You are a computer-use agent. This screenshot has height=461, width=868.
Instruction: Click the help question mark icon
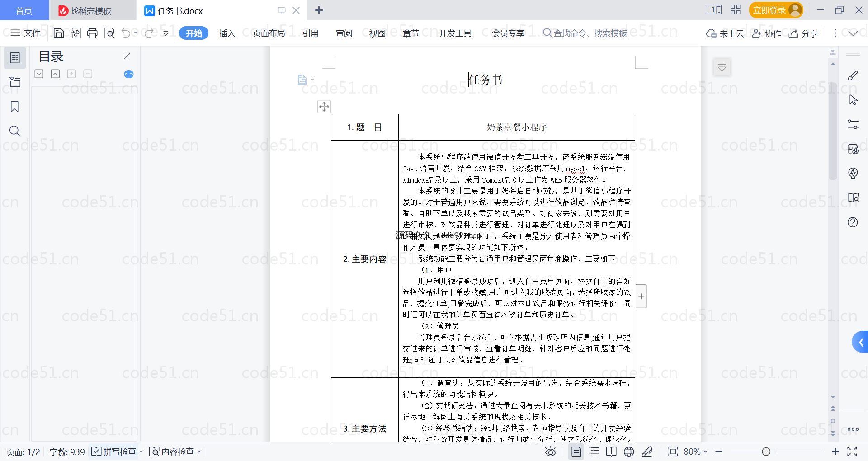point(853,222)
